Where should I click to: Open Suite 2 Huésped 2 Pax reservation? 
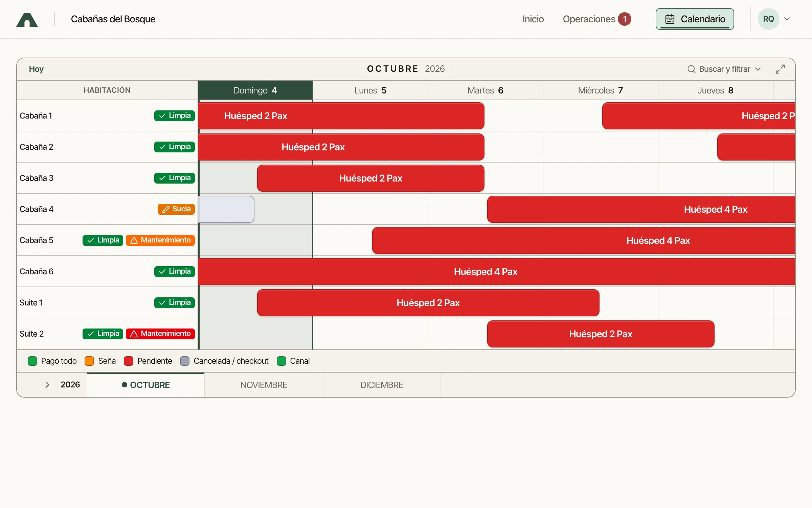coord(601,334)
